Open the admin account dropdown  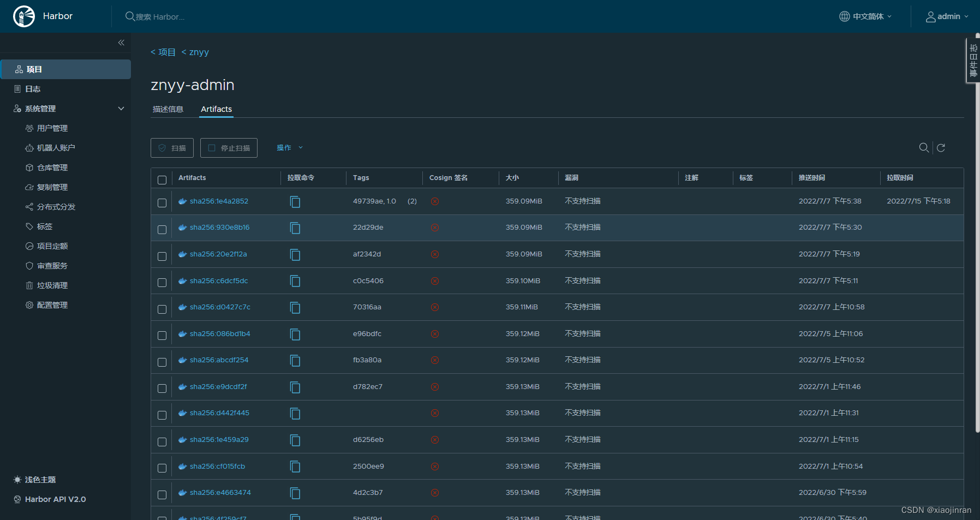(x=947, y=16)
